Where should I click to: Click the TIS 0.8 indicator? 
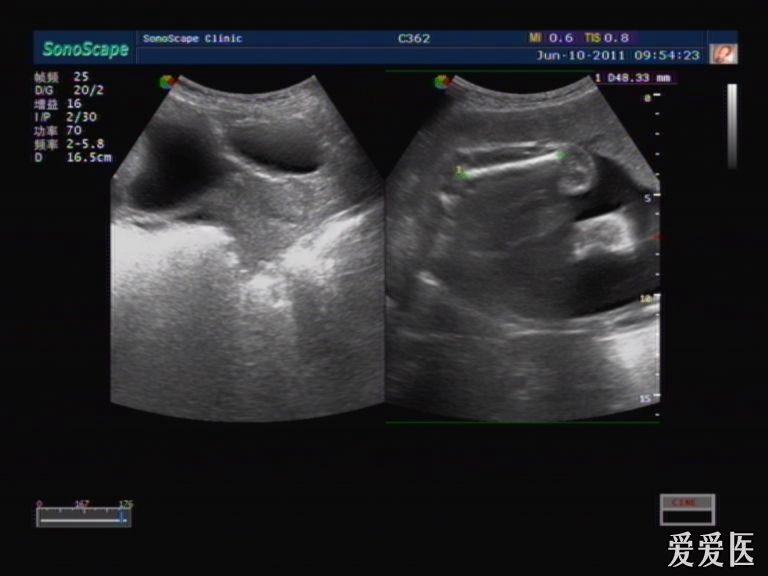607,38
